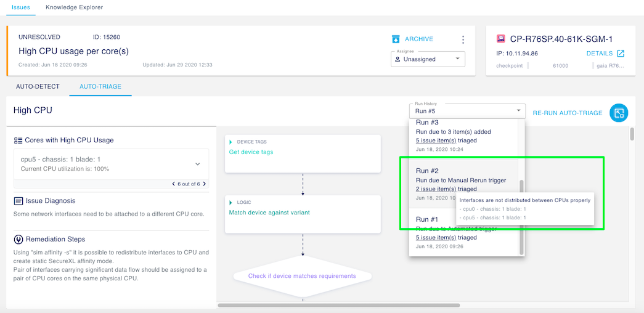Expand the cpu5 chassis core details

point(197,164)
